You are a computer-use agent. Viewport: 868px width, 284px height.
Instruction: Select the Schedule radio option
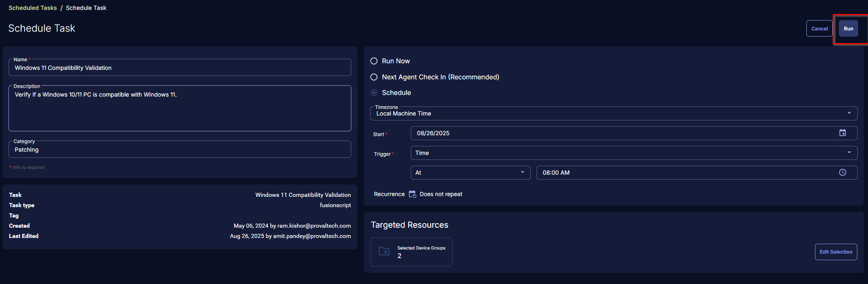coord(374,92)
